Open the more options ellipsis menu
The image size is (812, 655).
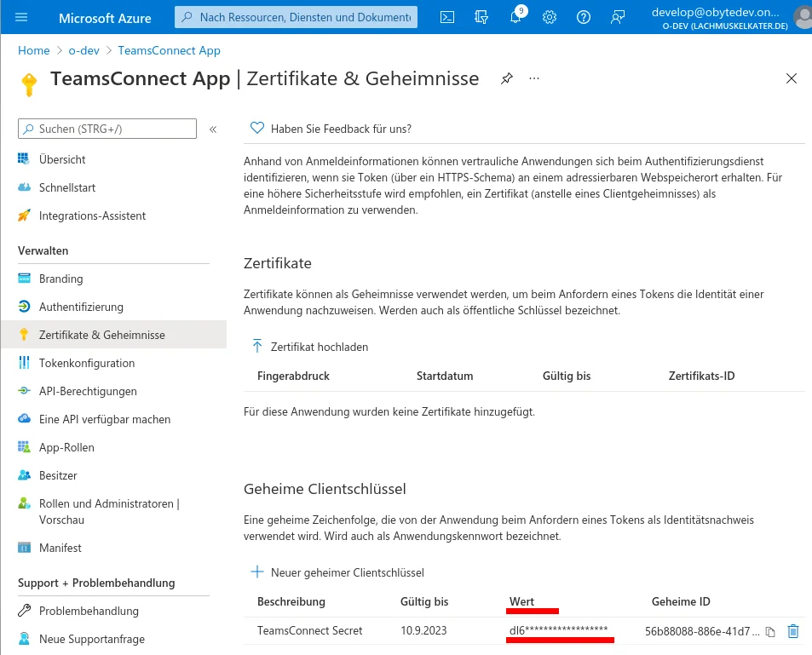pos(534,78)
